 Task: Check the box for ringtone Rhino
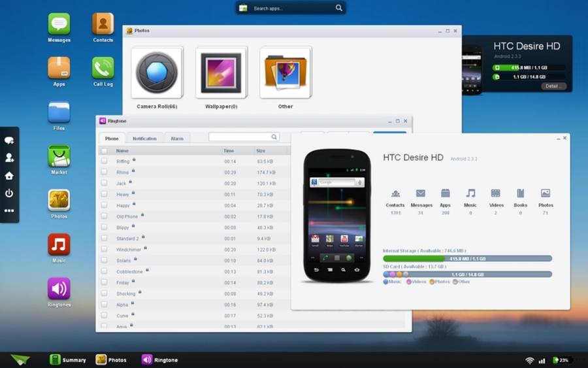pos(104,172)
